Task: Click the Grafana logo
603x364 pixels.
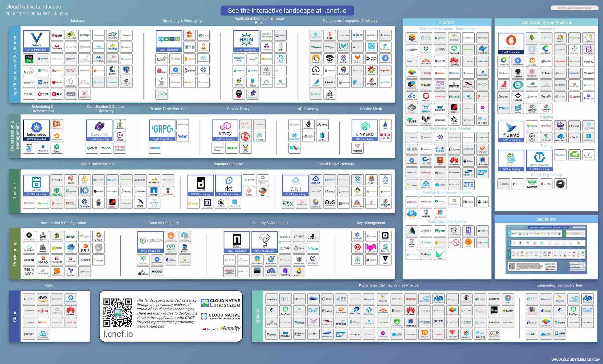Action: point(532,61)
